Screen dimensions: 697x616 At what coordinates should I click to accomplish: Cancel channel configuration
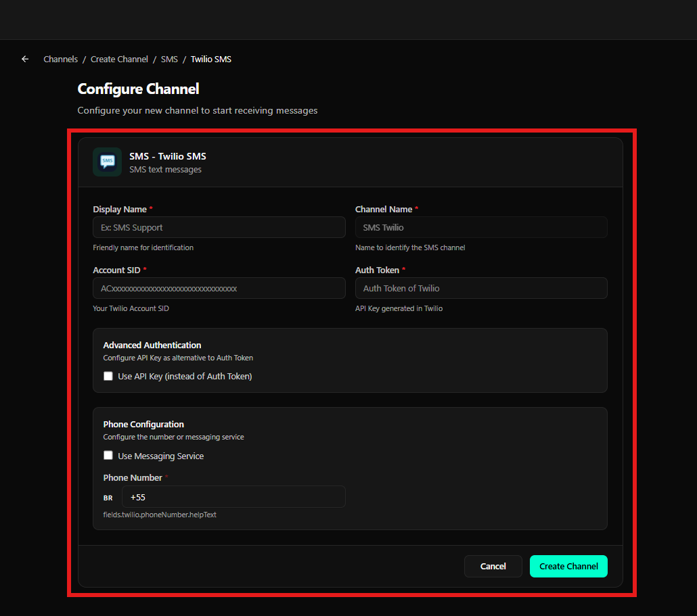click(493, 566)
